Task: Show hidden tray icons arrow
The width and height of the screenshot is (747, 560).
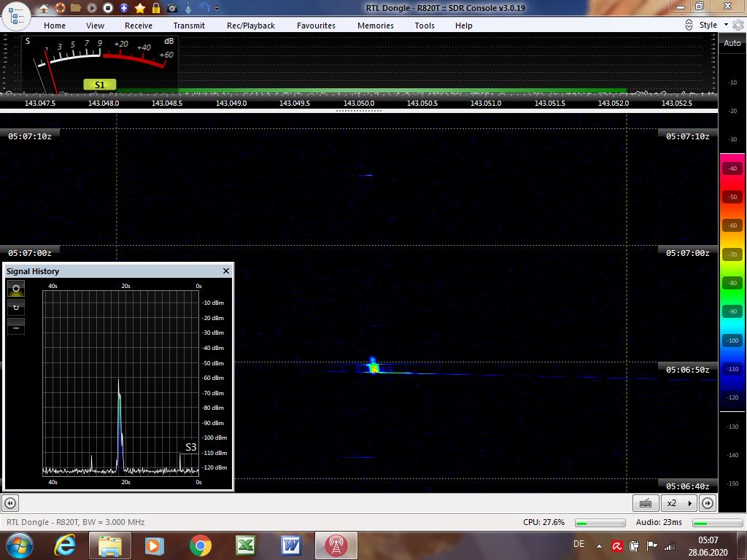Action: tap(599, 546)
